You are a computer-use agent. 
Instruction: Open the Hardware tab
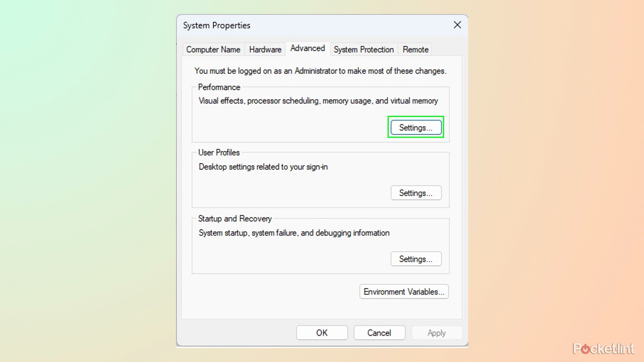coord(265,50)
